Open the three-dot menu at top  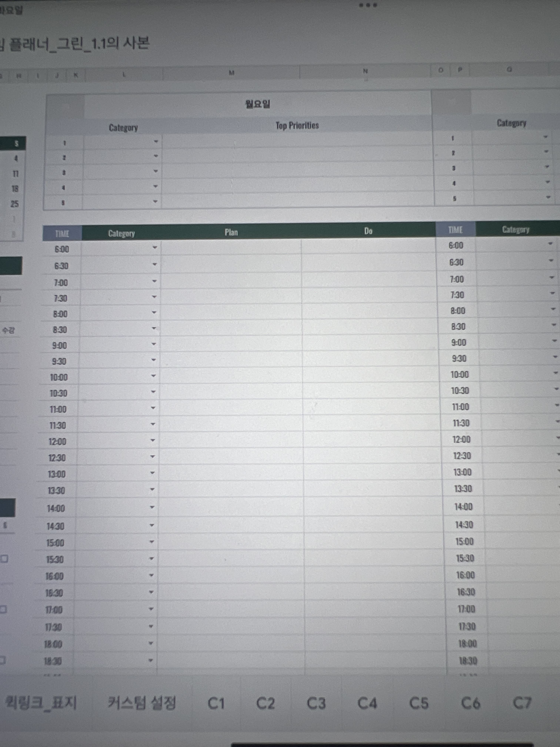[x=368, y=5]
